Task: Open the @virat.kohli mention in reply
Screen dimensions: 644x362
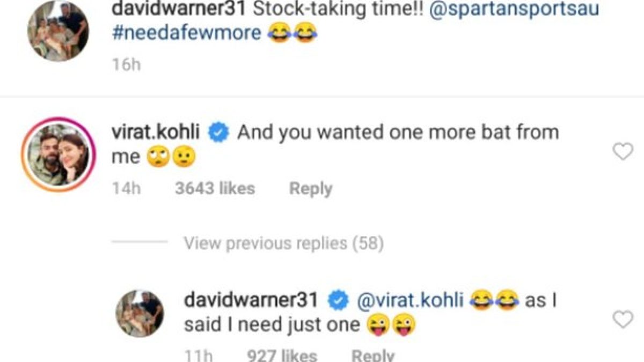Action: (409, 300)
